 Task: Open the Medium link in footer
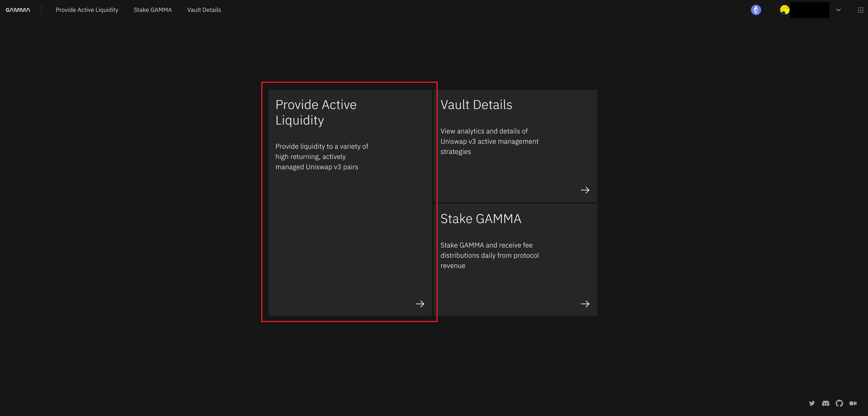pos(853,403)
